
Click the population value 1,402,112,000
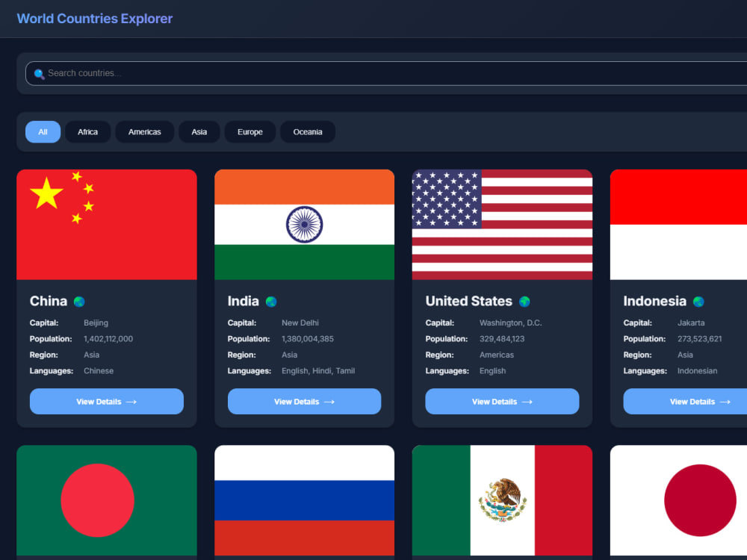[x=108, y=339]
